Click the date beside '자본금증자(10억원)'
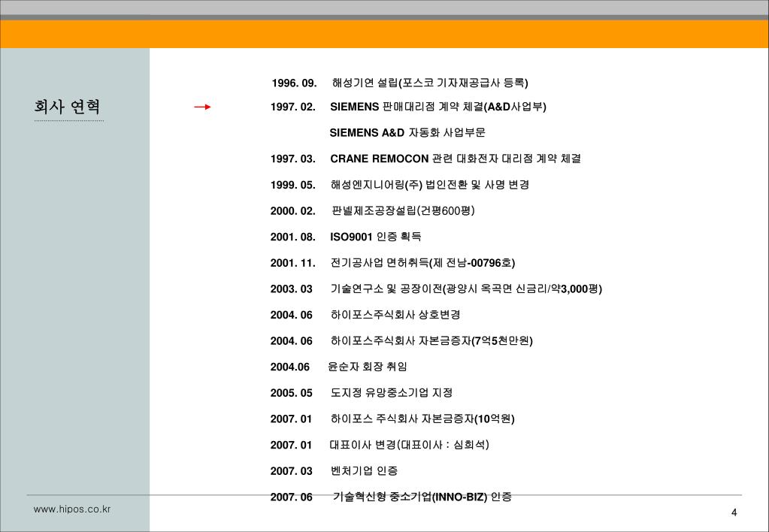The height and width of the screenshot is (532, 769). [292, 419]
